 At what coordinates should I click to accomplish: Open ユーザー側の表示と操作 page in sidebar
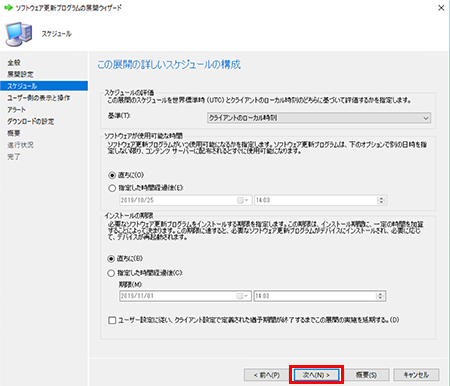(x=39, y=98)
